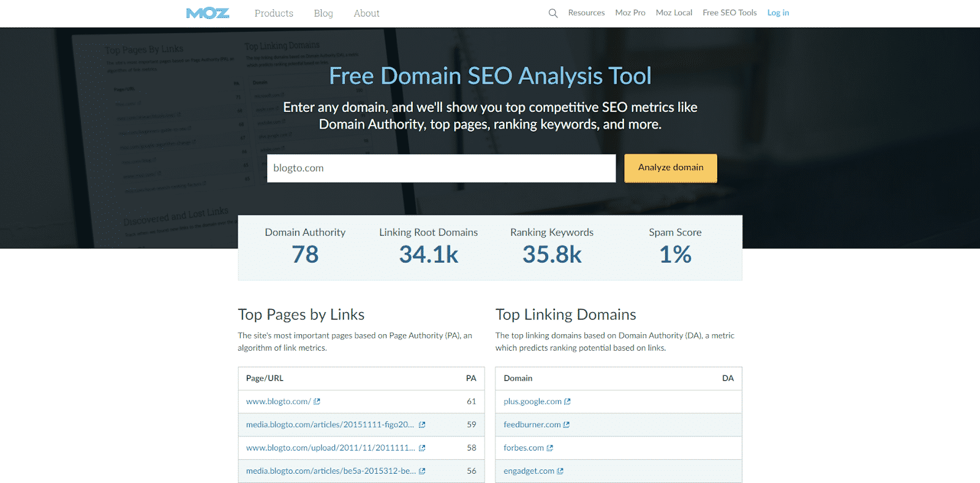Click external link icon next to feedburner.com
This screenshot has height=483, width=980.
tap(567, 425)
